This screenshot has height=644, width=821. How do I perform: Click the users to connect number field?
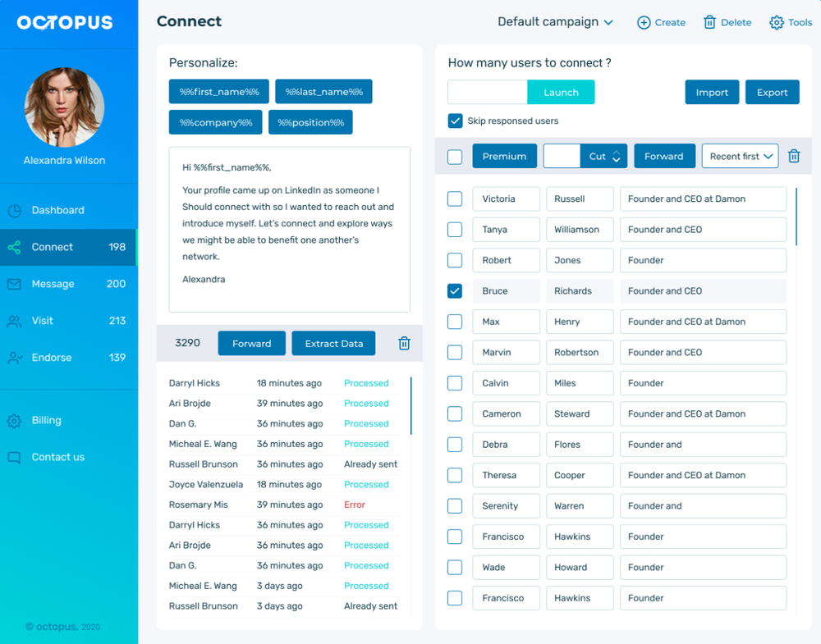(x=488, y=92)
